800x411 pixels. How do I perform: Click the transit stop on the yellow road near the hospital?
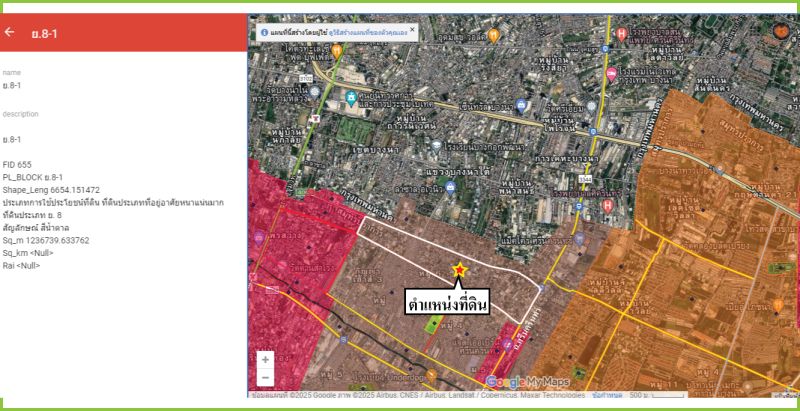(x=605, y=49)
